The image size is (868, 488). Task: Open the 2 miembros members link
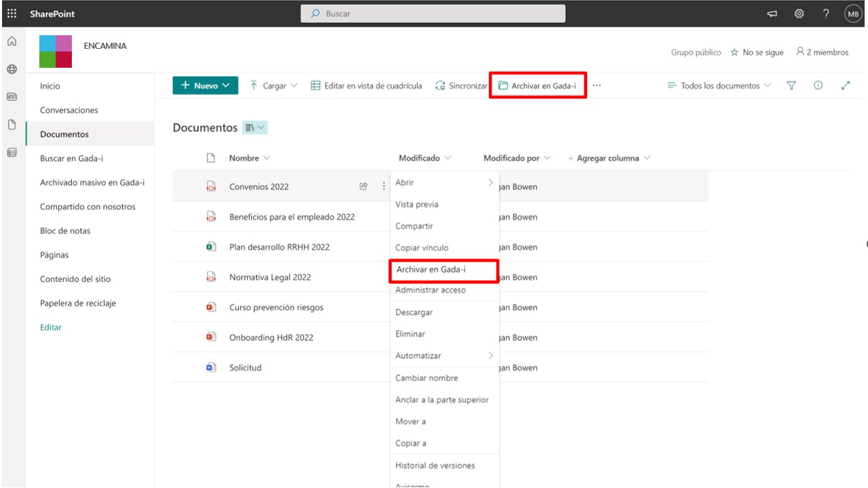pyautogui.click(x=822, y=52)
